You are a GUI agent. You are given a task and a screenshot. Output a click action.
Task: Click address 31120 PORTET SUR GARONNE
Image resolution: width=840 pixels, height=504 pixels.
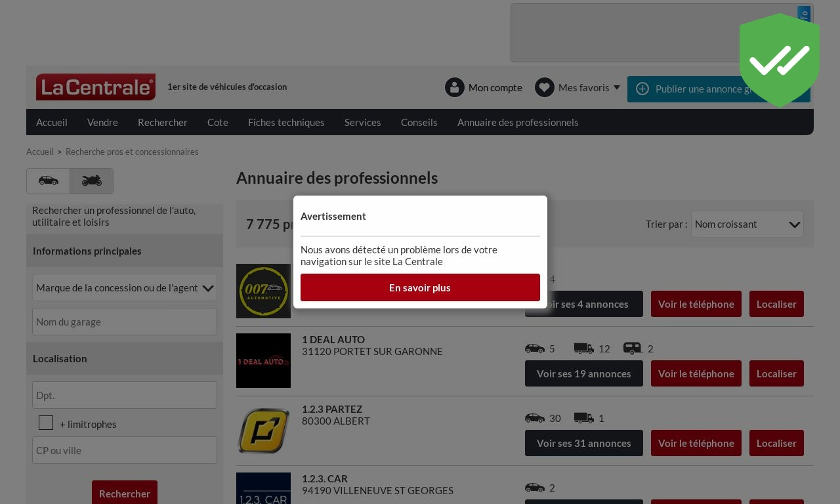372,351
